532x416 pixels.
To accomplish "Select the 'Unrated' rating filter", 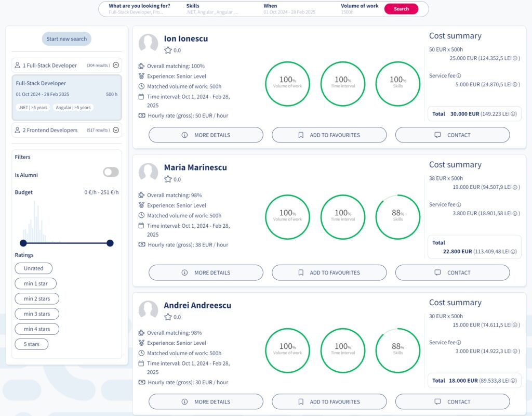I will tap(34, 268).
